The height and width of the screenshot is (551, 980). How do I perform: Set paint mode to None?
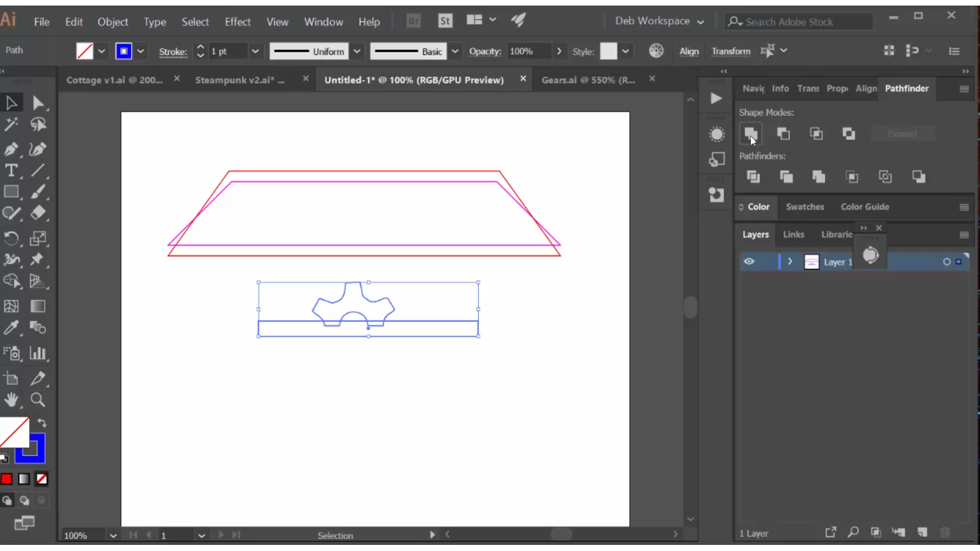click(x=42, y=479)
